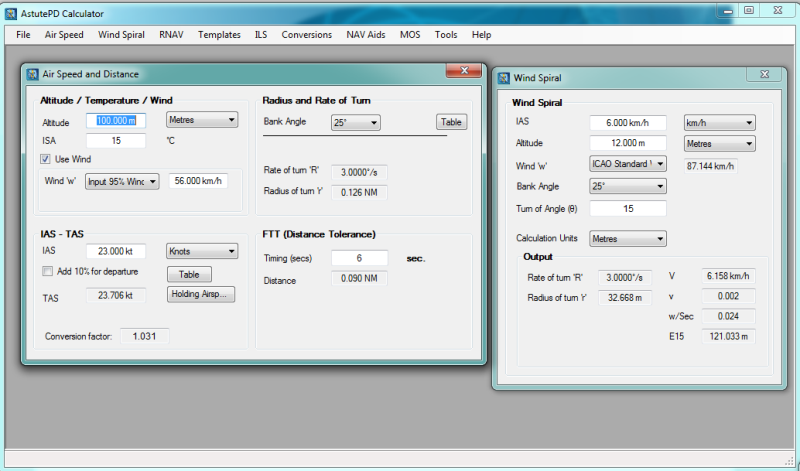This screenshot has width=800, height=471.
Task: Click the Holding Airsp... button
Action: tap(201, 294)
